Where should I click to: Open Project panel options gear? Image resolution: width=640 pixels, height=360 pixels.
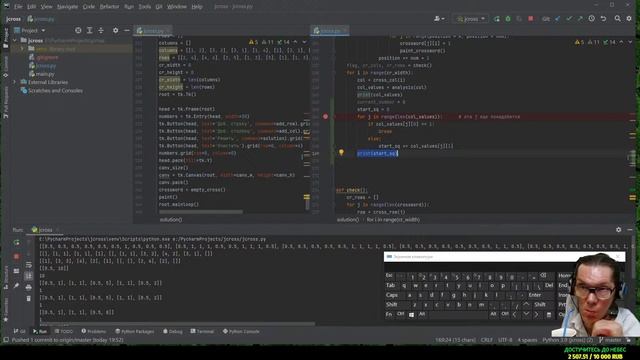(116, 31)
